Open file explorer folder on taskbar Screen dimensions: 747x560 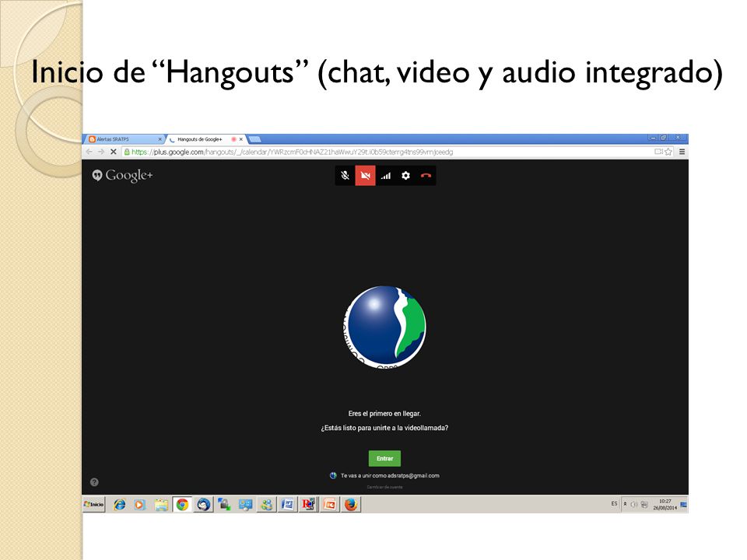tap(161, 504)
